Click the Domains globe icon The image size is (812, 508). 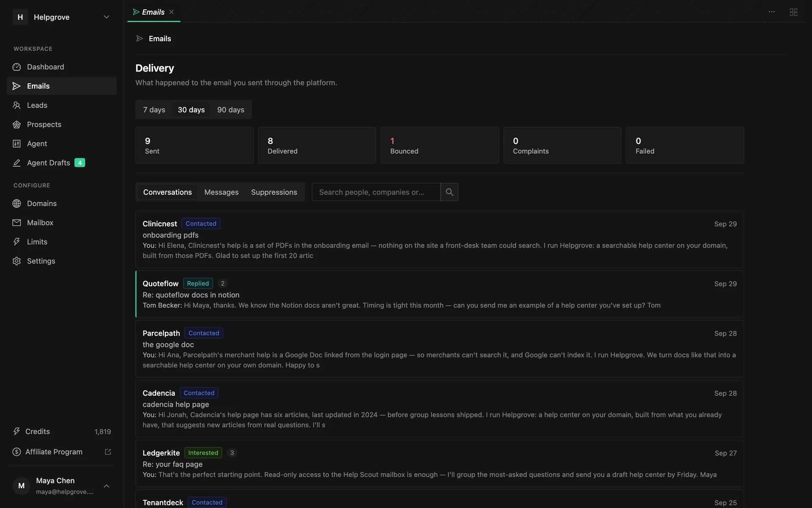pyautogui.click(x=16, y=203)
